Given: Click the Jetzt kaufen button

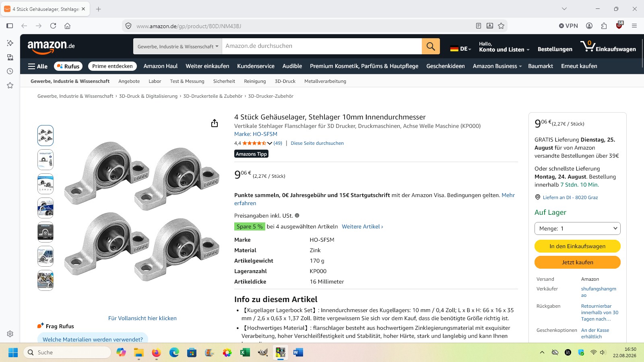Looking at the screenshot, I should pos(577,262).
